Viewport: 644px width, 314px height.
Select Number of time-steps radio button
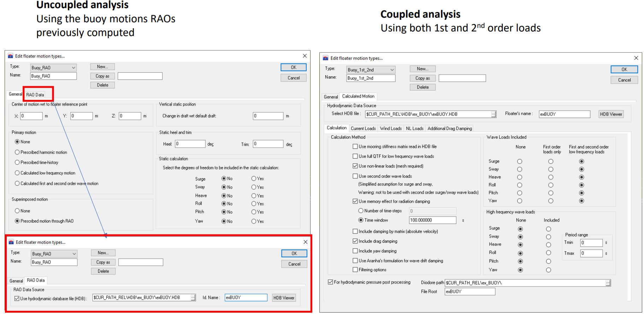361,211
